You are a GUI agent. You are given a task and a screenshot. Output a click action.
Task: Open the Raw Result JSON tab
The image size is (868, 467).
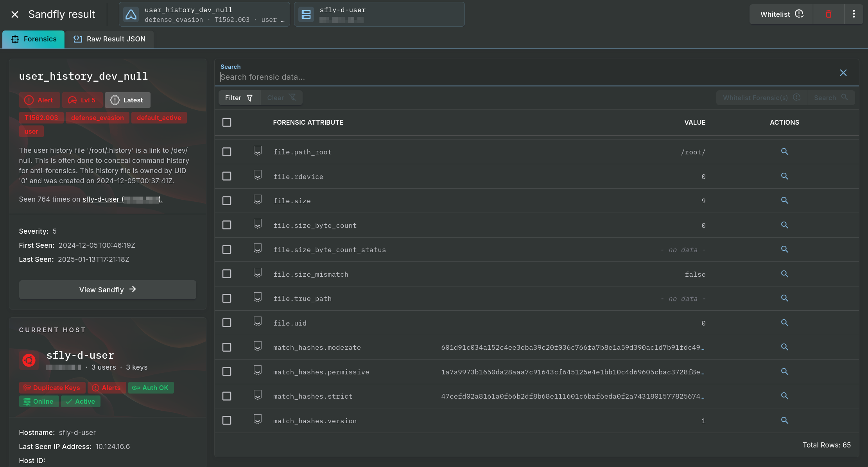point(109,39)
